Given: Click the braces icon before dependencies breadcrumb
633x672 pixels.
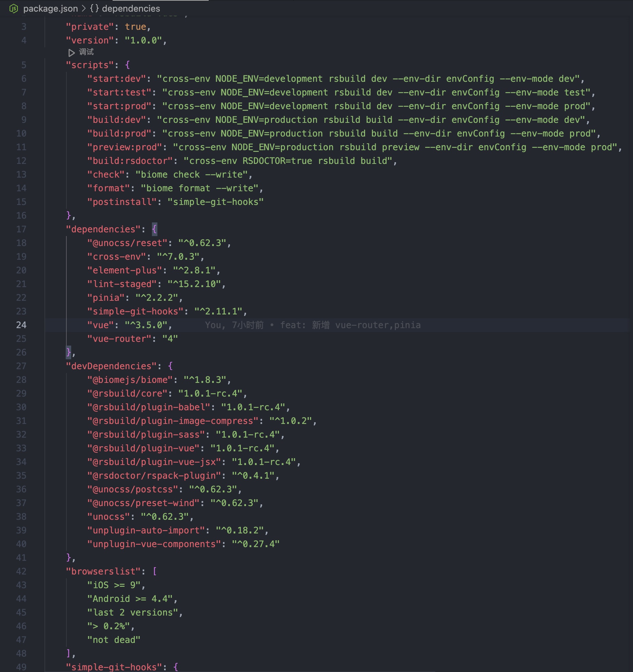Looking at the screenshot, I should [x=94, y=9].
